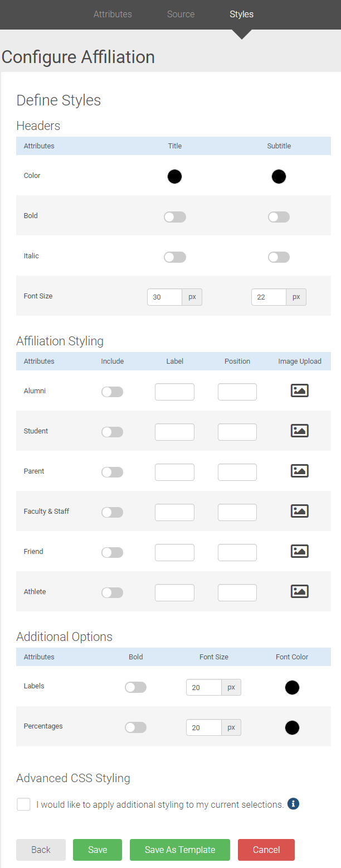Click the Save As Template button
Screen dimensions: 341x868
[x=179, y=850]
